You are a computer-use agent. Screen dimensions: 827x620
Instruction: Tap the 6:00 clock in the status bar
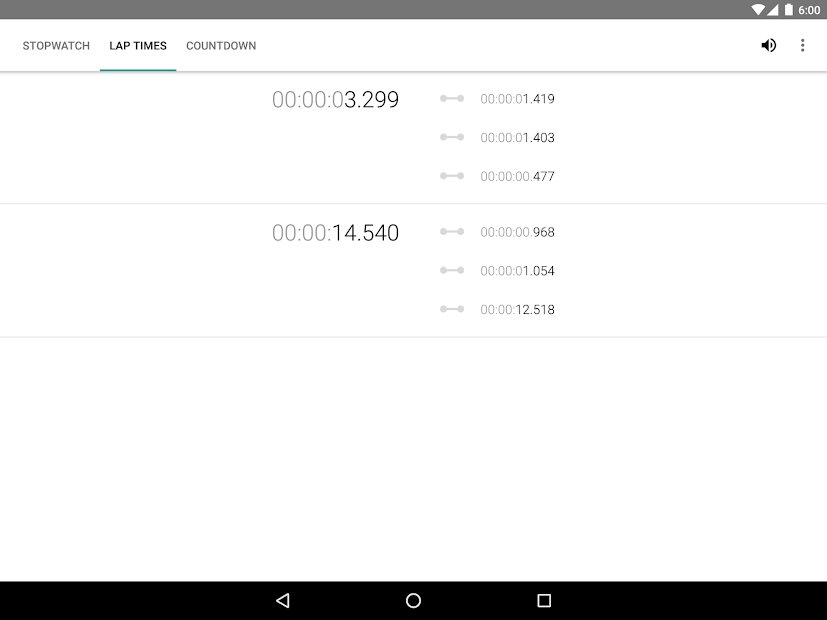(x=809, y=9)
